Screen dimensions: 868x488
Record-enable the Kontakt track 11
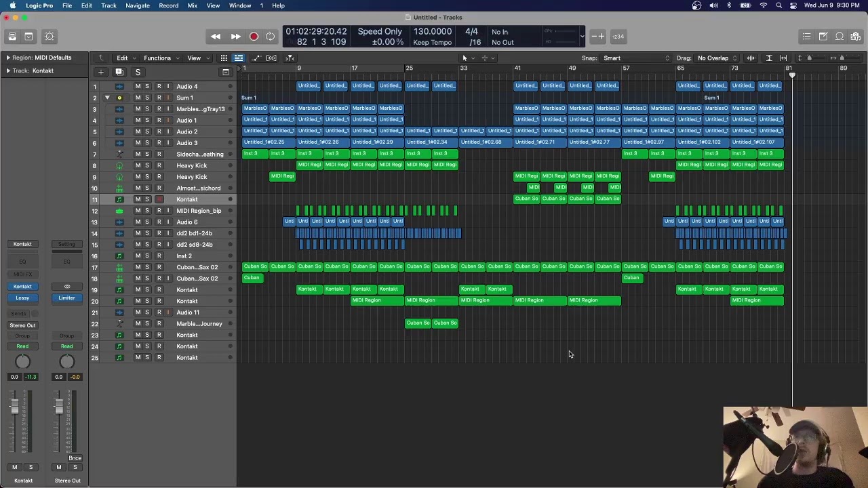159,199
